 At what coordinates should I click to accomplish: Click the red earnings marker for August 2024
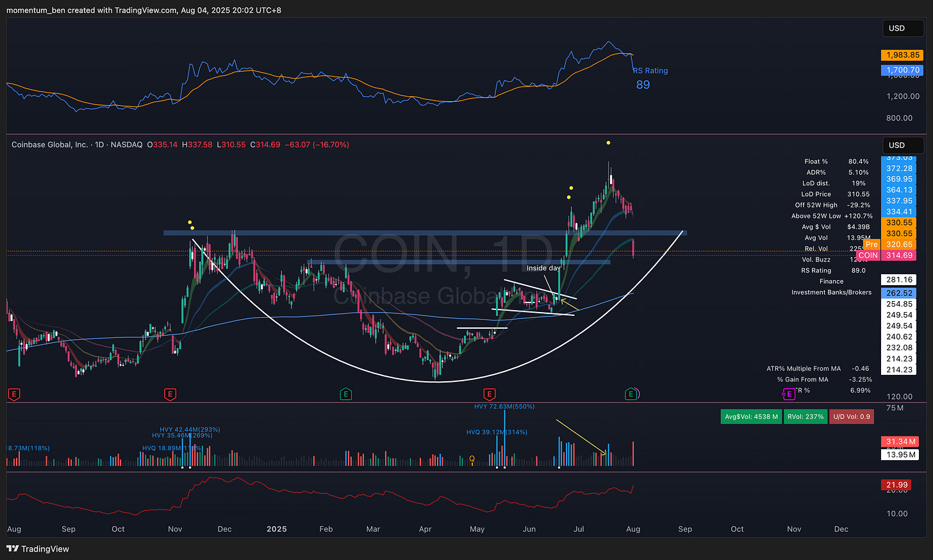(x=13, y=394)
